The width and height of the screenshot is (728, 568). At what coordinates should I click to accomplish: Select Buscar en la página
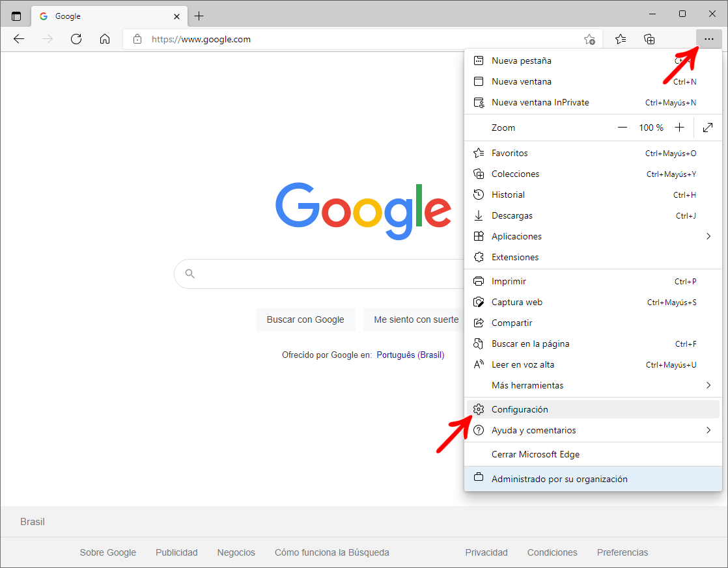tap(593, 344)
